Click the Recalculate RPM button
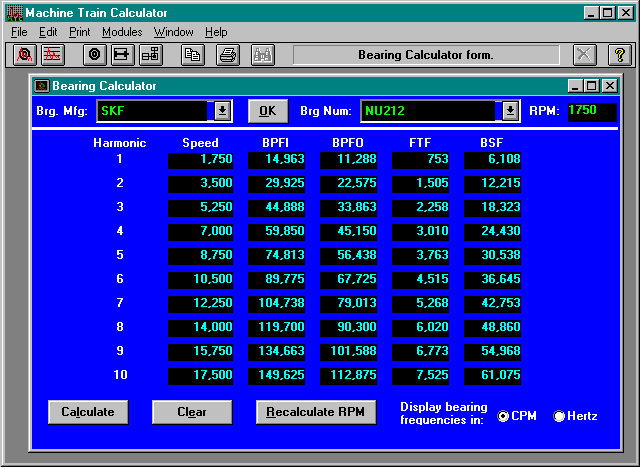Screen dimensions: 640x467 316,412
